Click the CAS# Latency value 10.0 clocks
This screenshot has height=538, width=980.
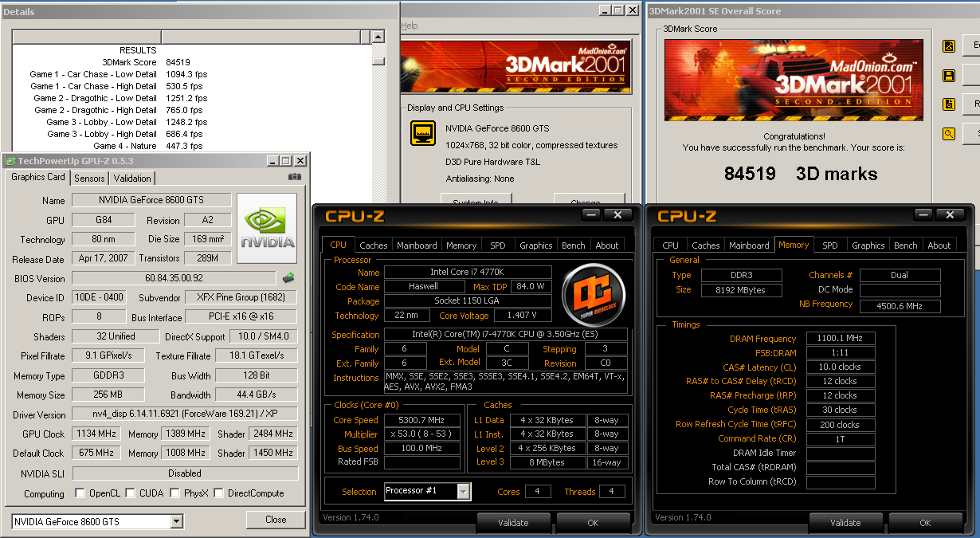pyautogui.click(x=841, y=367)
